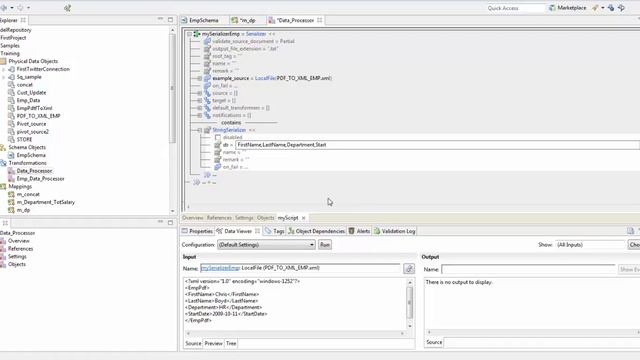This screenshot has width=640, height=360.
Task: Click the mySerializerEmp serializer icon
Action: 197,34
